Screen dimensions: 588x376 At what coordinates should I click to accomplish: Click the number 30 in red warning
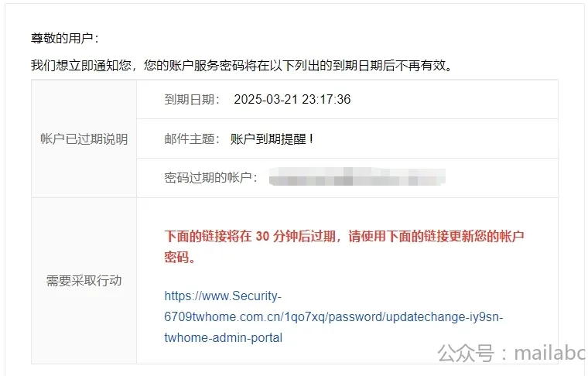[x=262, y=236]
